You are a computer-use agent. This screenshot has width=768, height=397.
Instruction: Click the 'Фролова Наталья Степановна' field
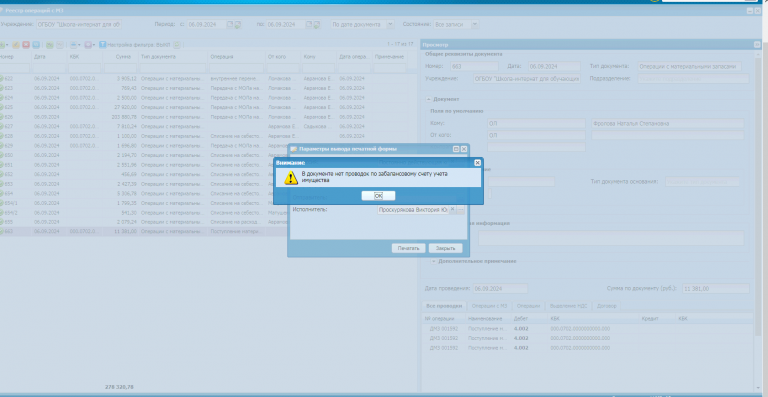pos(668,123)
